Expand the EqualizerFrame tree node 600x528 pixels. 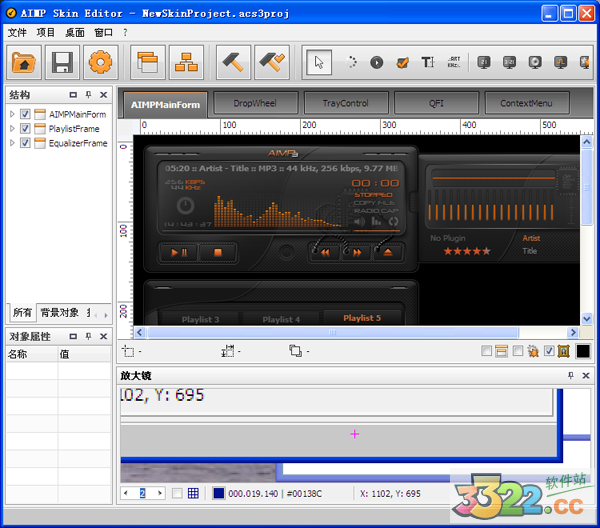[13, 143]
